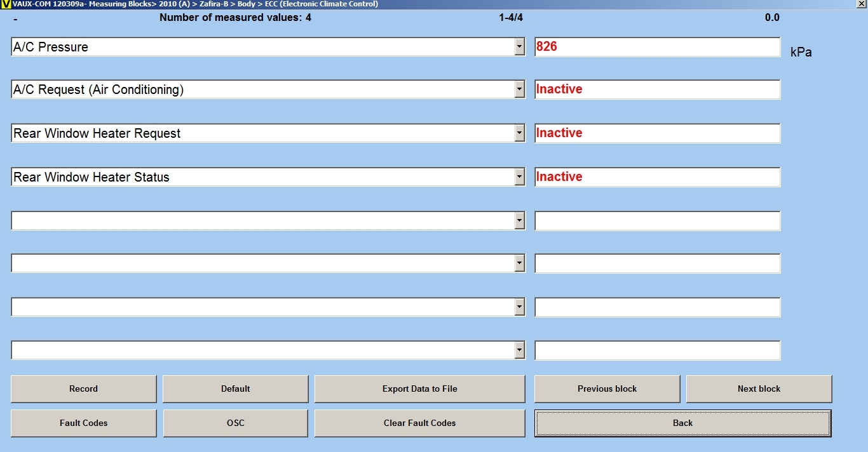This screenshot has height=452, width=868.
Task: Expand Rear Window Heater Status dropdown
Action: [x=519, y=177]
